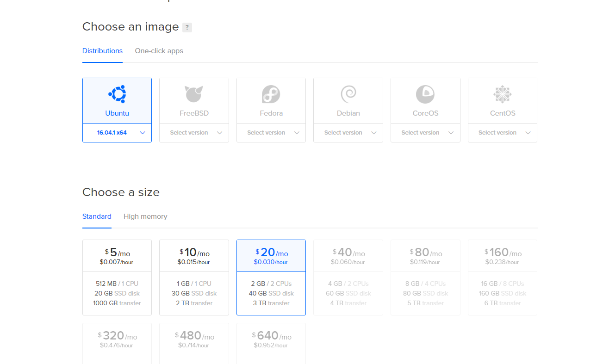Expand FreeBSD Select version dropdown
The image size is (603, 364).
point(194,133)
